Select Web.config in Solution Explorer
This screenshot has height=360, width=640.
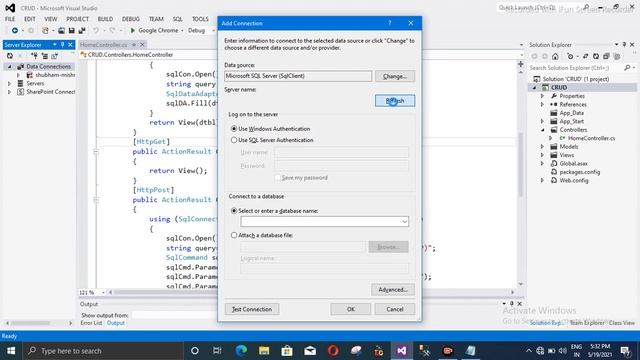click(573, 180)
